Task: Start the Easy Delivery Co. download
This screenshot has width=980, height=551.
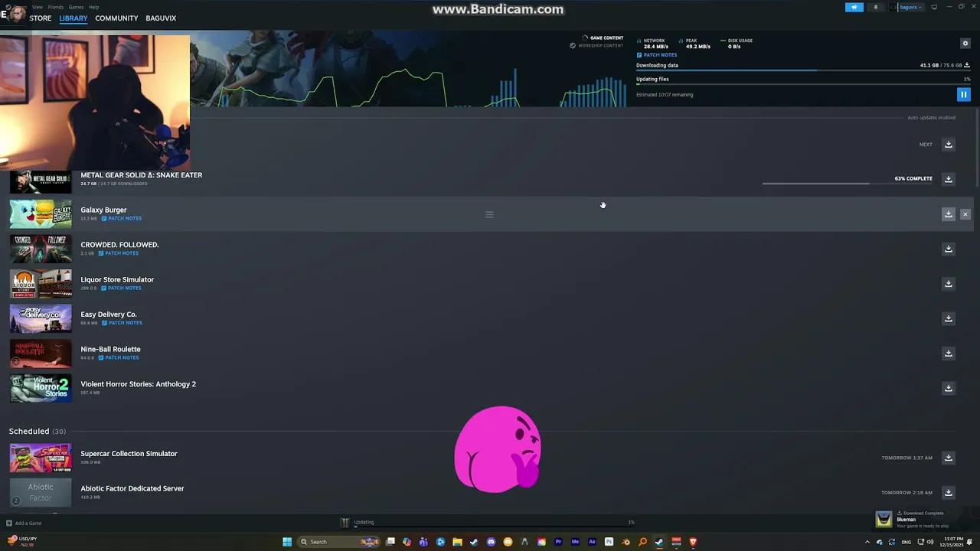Action: 948,318
